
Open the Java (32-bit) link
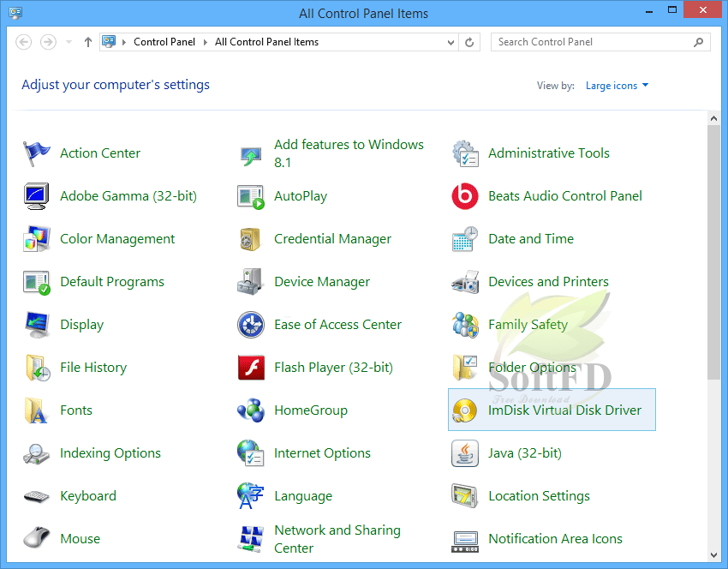coord(525,453)
